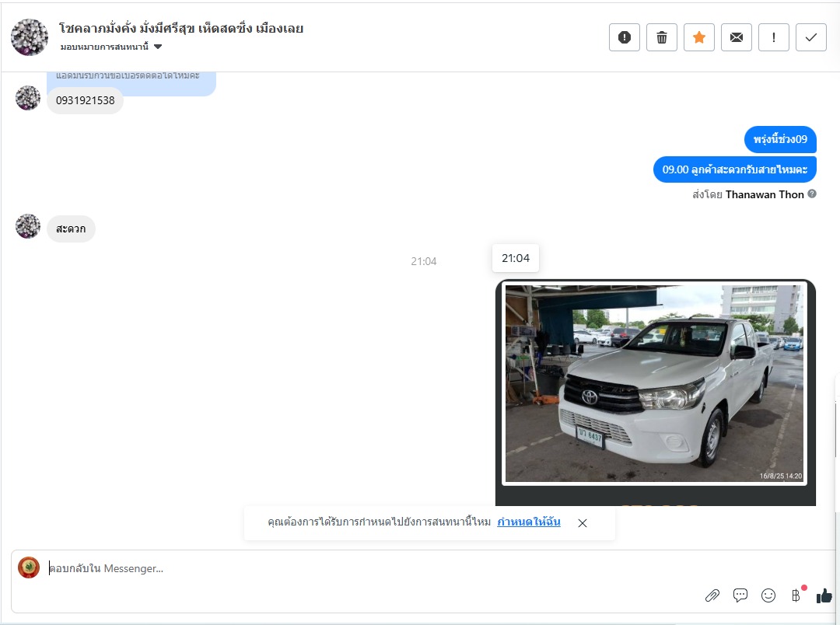Open the customer name โชคลาภมั่งคั่ง in header

tap(180, 29)
